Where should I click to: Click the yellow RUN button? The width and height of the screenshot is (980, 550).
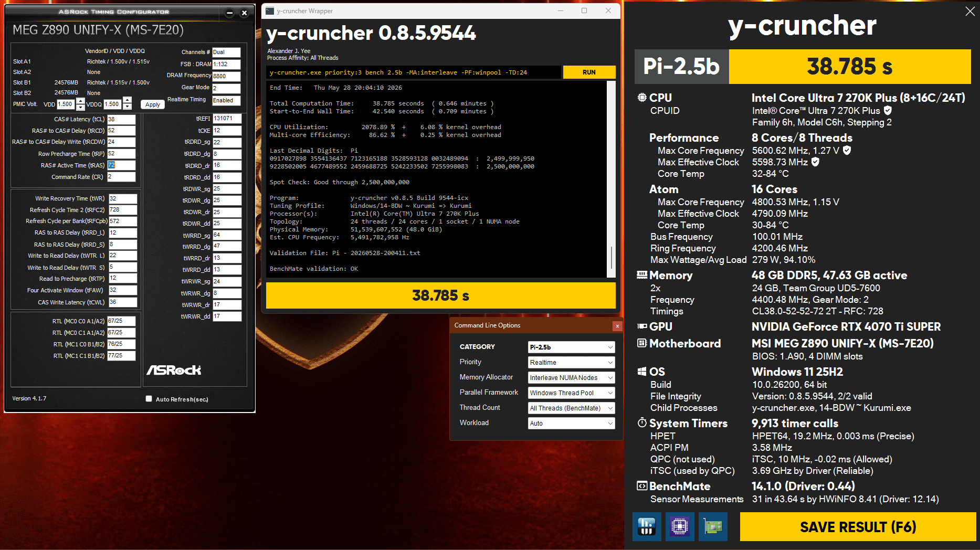[x=589, y=72]
